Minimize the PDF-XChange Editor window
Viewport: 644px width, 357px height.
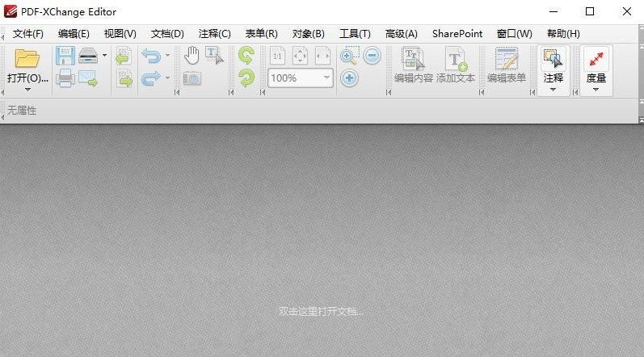point(554,11)
